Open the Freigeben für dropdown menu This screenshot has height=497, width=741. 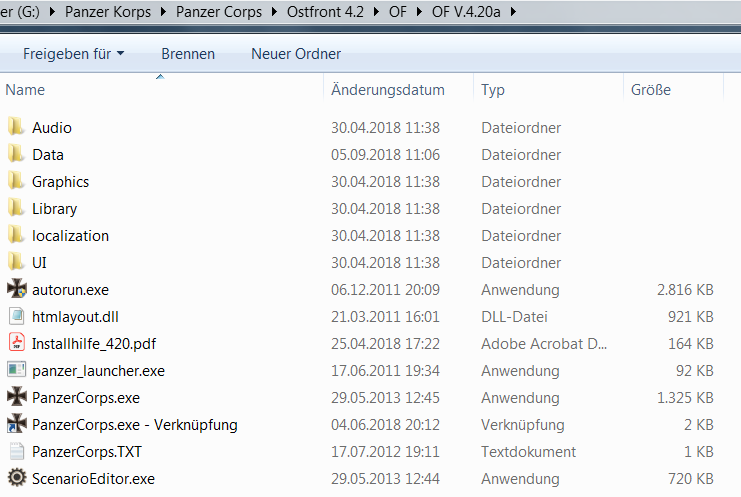click(x=74, y=54)
